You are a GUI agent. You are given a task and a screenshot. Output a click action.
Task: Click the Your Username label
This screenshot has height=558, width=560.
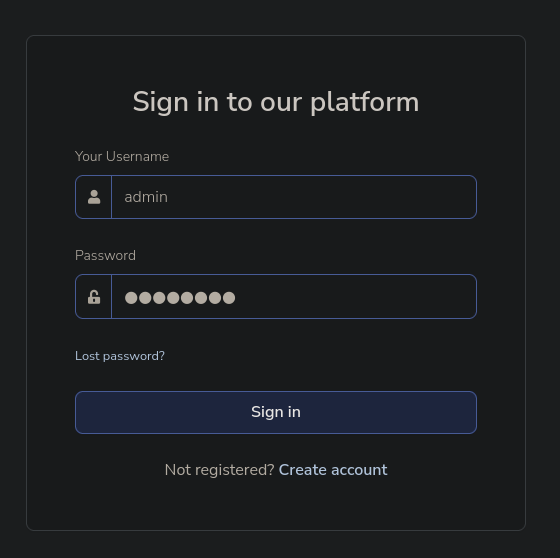tap(122, 156)
